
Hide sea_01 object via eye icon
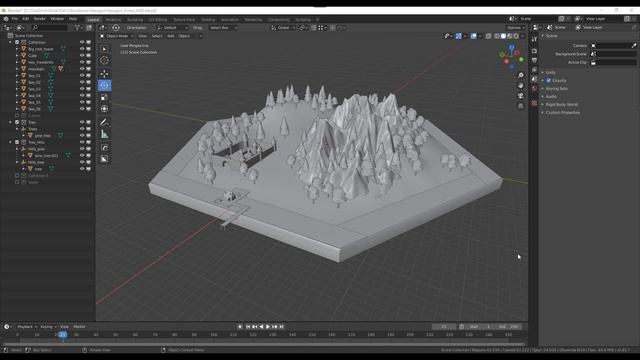click(x=82, y=76)
